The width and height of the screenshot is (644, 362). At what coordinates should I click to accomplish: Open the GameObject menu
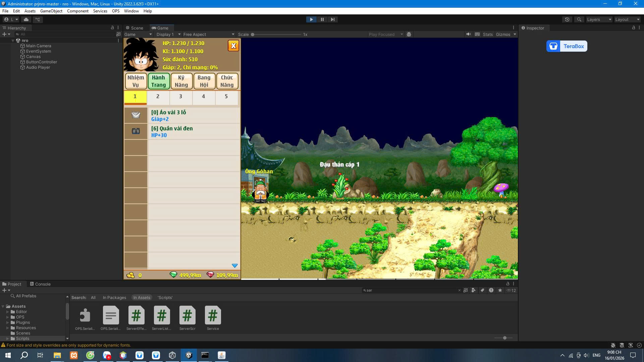[x=51, y=11]
